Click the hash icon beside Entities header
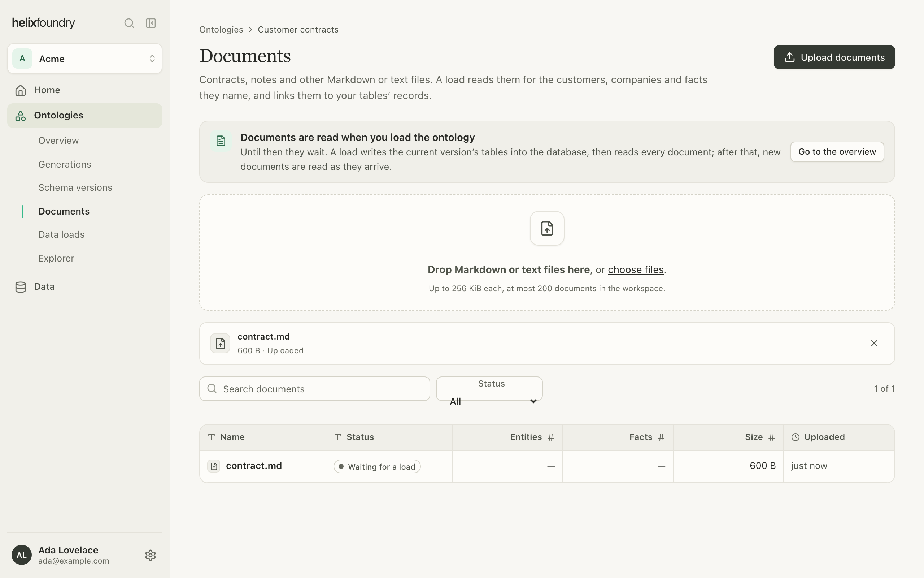 (550, 437)
